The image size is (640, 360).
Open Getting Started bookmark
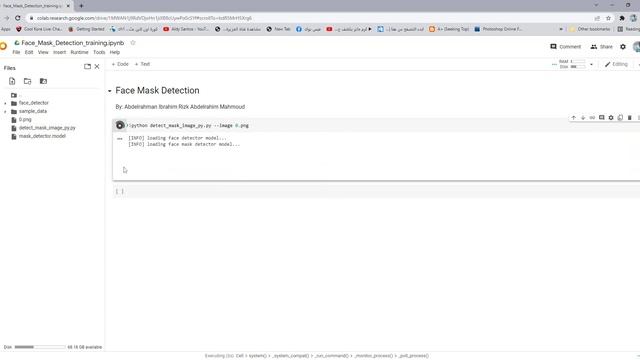(86, 29)
